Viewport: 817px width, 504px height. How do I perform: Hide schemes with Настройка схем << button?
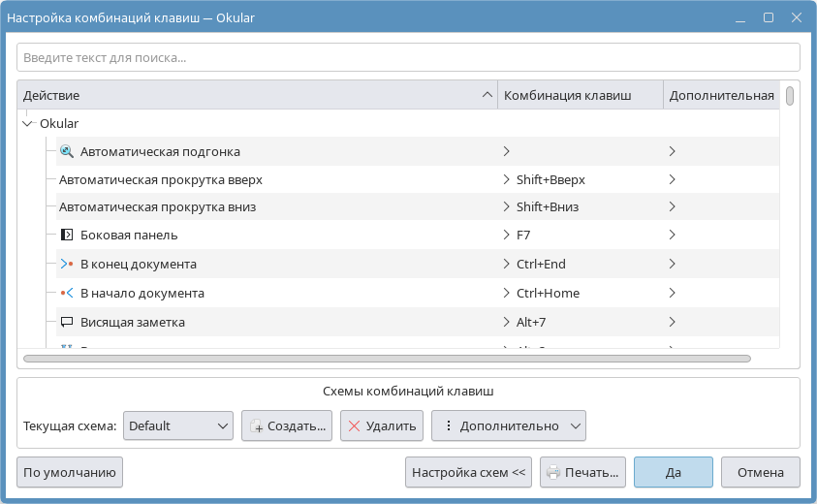coord(468,473)
